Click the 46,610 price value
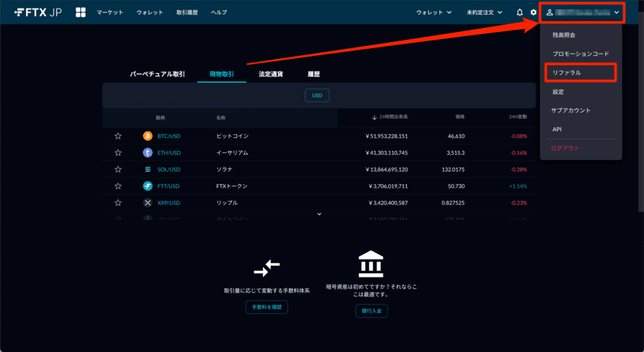Screen dimensions: 644x352 (x=456, y=136)
